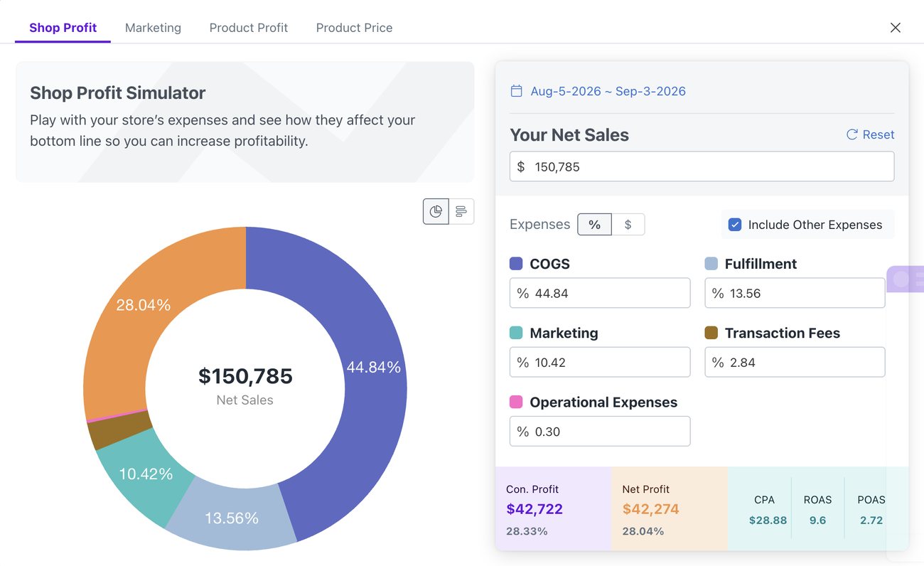The height and width of the screenshot is (566, 924).
Task: Edit the Marketing percentage field
Action: coord(600,362)
